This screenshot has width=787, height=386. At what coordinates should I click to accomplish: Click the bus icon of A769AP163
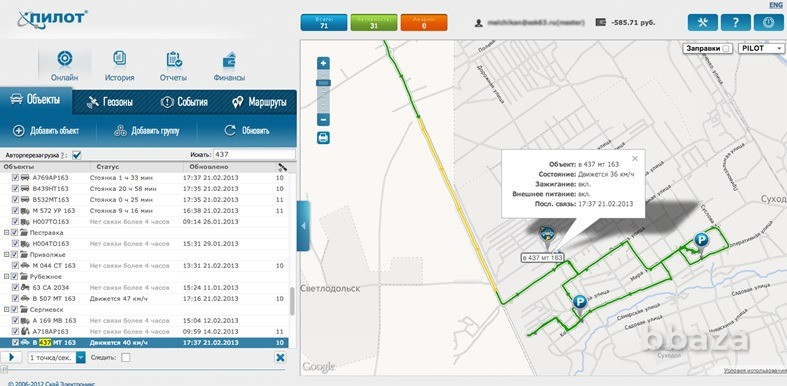pos(25,178)
